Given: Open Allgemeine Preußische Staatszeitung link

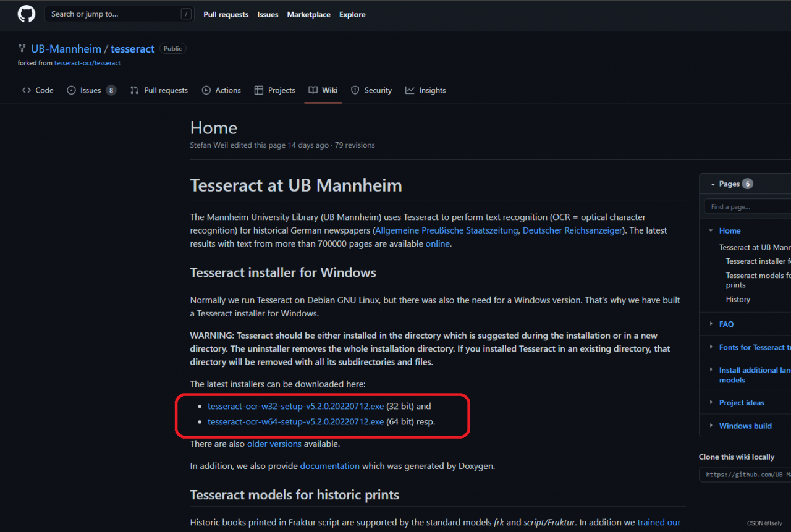Looking at the screenshot, I should click(447, 230).
